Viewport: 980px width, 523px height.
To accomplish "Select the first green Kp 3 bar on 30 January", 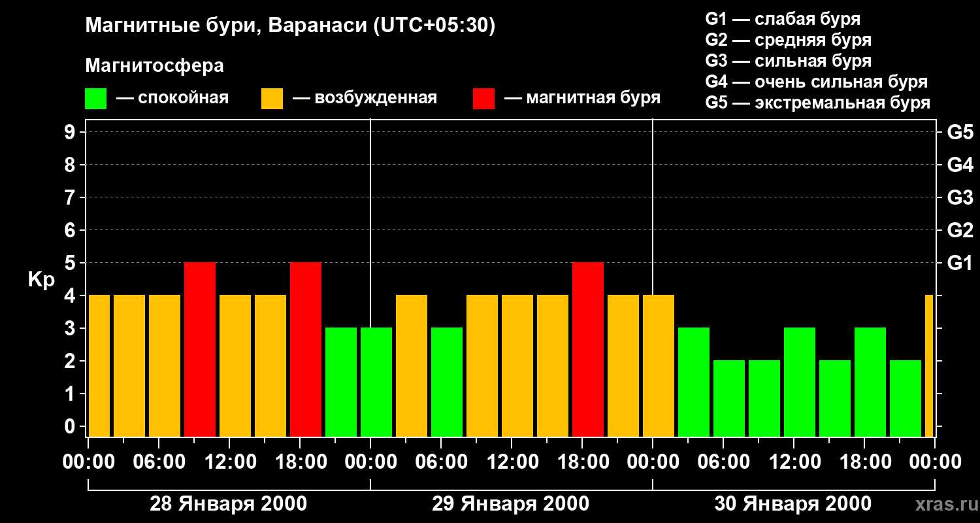I will tap(694, 382).
